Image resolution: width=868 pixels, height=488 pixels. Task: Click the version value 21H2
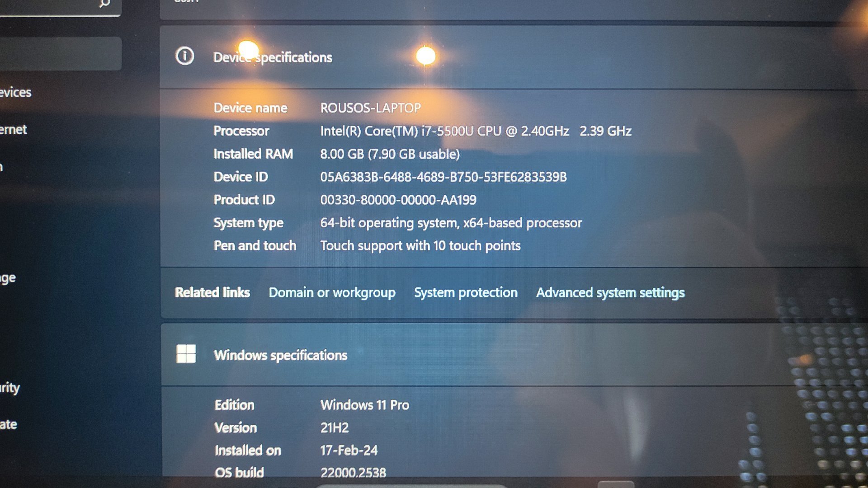(x=334, y=427)
